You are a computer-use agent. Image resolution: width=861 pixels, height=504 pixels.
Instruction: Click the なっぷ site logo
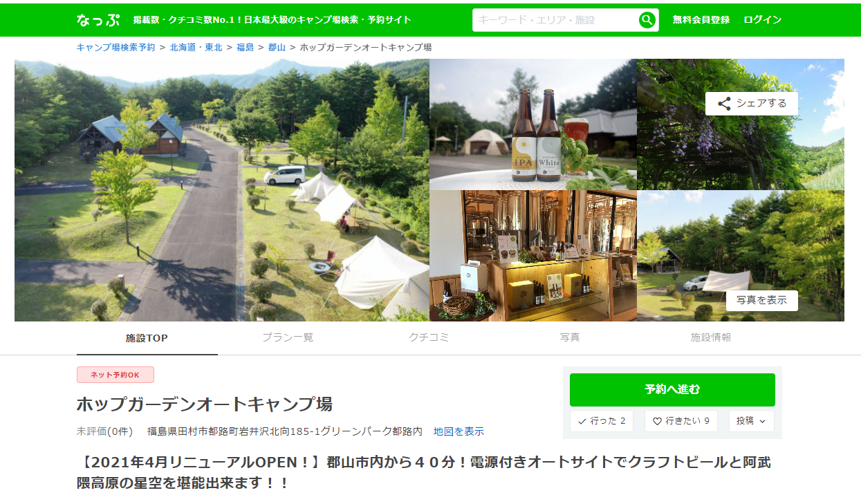(x=98, y=20)
